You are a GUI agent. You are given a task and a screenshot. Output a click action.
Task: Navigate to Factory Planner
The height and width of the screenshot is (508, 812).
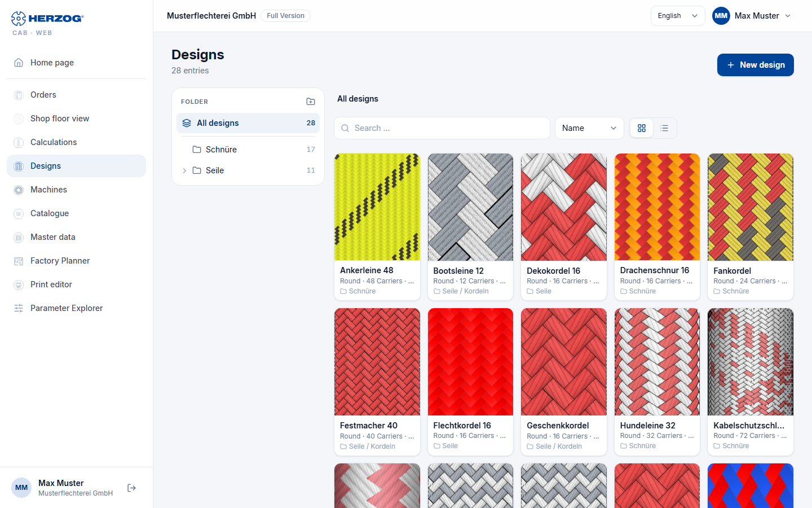pyautogui.click(x=76, y=261)
